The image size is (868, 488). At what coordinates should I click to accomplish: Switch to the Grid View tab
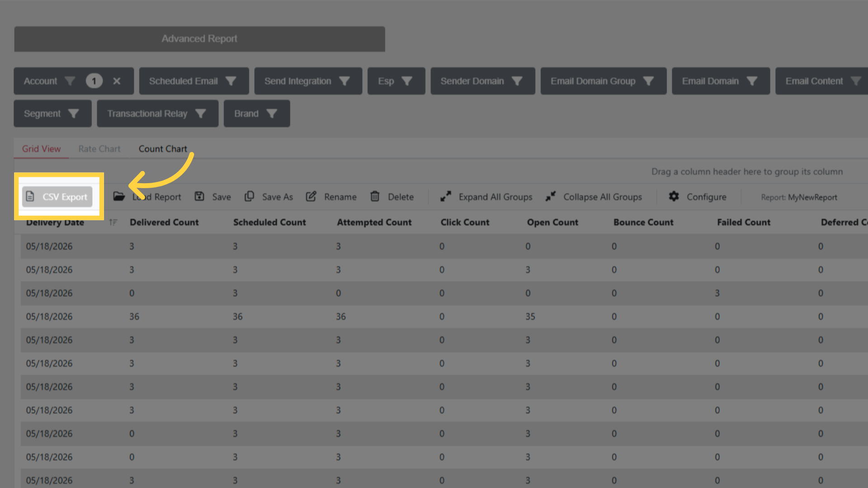pyautogui.click(x=41, y=149)
